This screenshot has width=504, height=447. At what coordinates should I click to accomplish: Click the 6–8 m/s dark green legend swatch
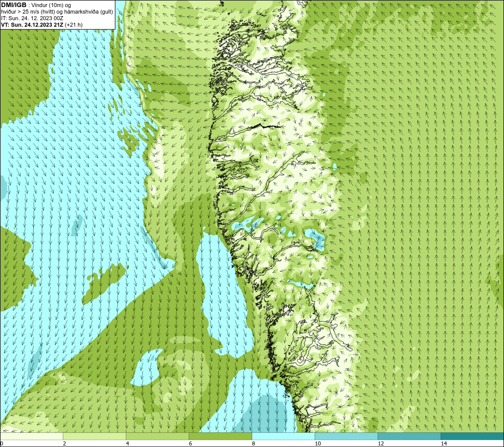coord(221,436)
